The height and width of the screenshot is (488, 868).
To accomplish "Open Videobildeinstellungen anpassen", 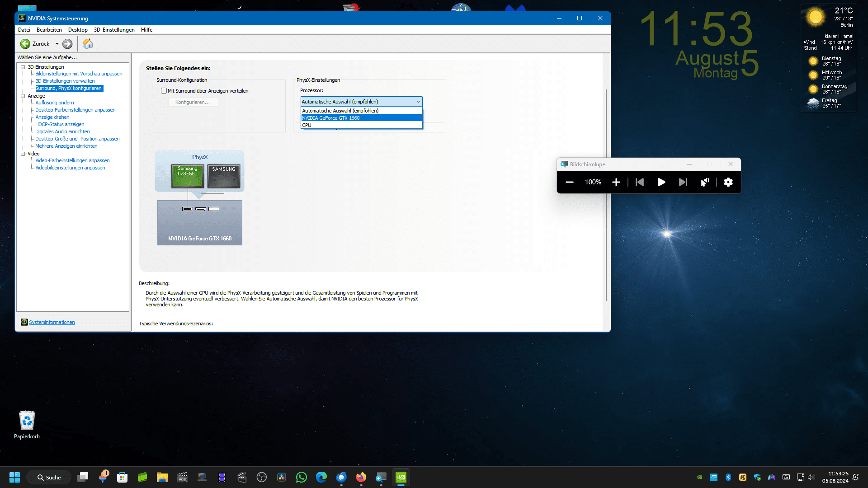I will tap(70, 168).
